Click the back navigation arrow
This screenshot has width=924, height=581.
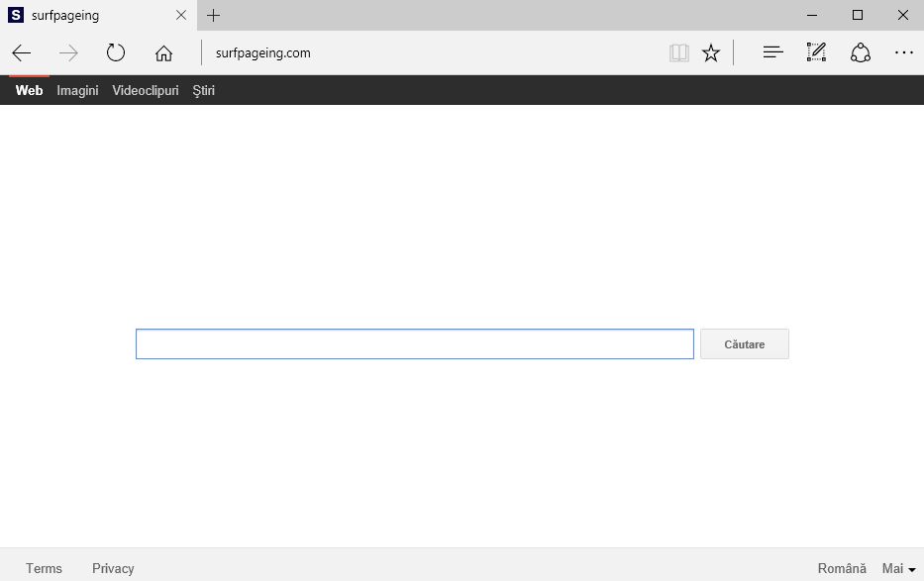[21, 52]
